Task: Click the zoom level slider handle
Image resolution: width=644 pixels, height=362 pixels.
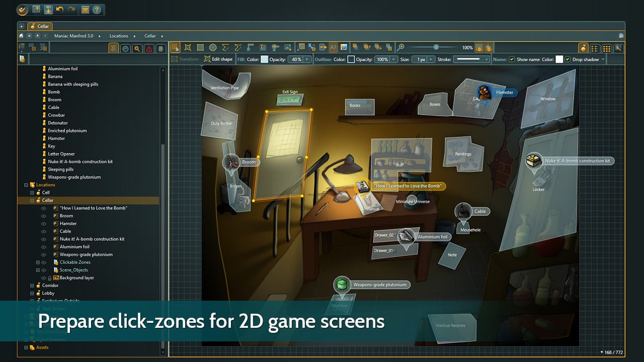Action: tap(436, 47)
